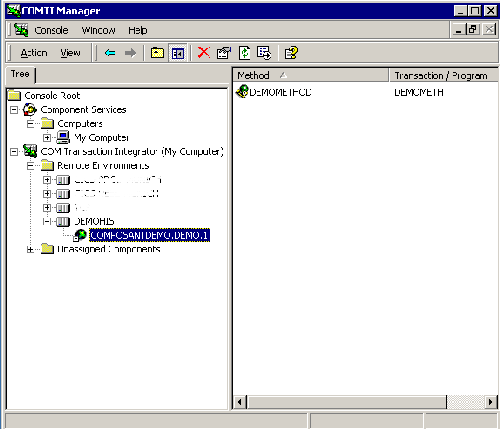Minimize the COMTI Manager window
This screenshot has height=429, width=500.
pyautogui.click(x=460, y=11)
